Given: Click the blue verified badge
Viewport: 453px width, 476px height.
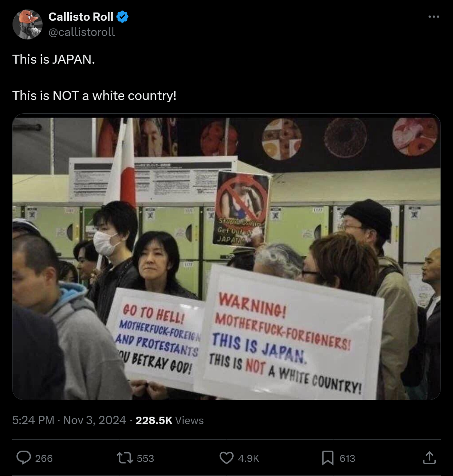Looking at the screenshot, I should point(122,17).
